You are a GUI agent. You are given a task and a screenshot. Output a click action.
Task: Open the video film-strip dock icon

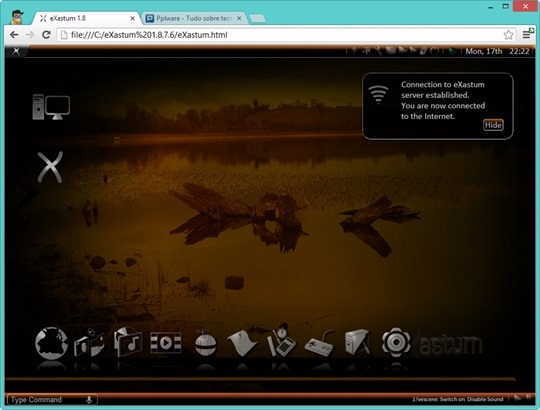tap(166, 343)
